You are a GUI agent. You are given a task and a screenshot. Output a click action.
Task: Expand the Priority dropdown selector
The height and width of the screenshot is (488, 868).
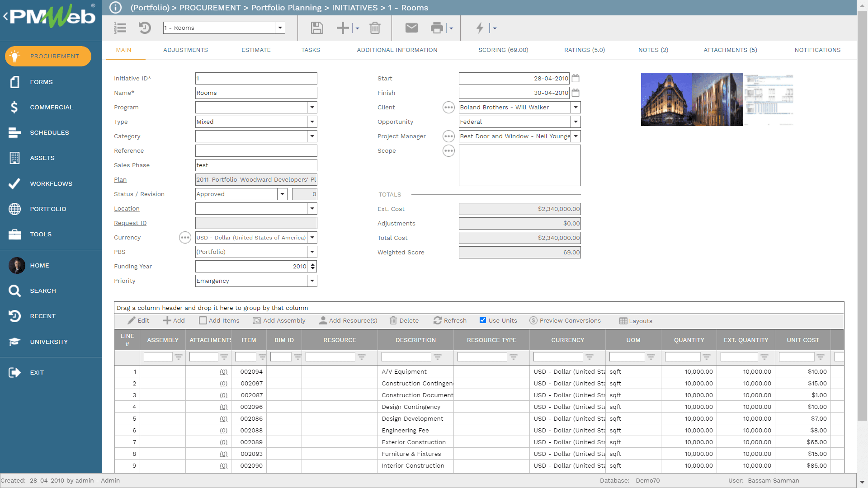(312, 281)
